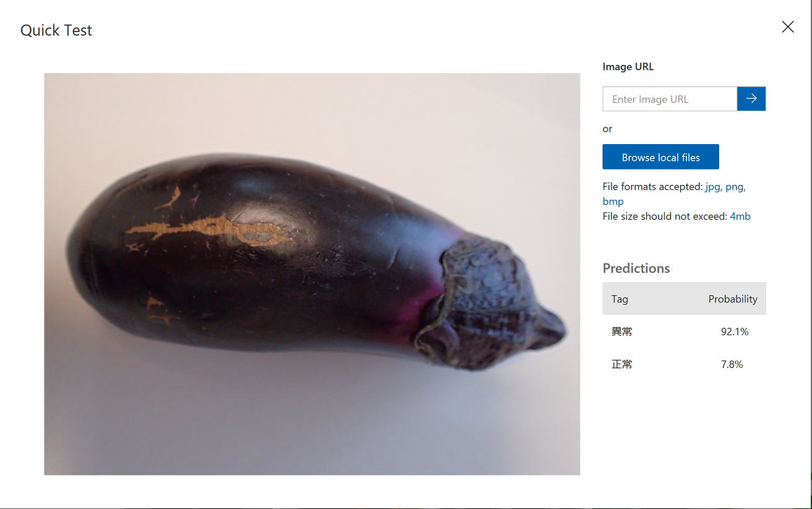Click the Enter Image URL field

tap(670, 99)
